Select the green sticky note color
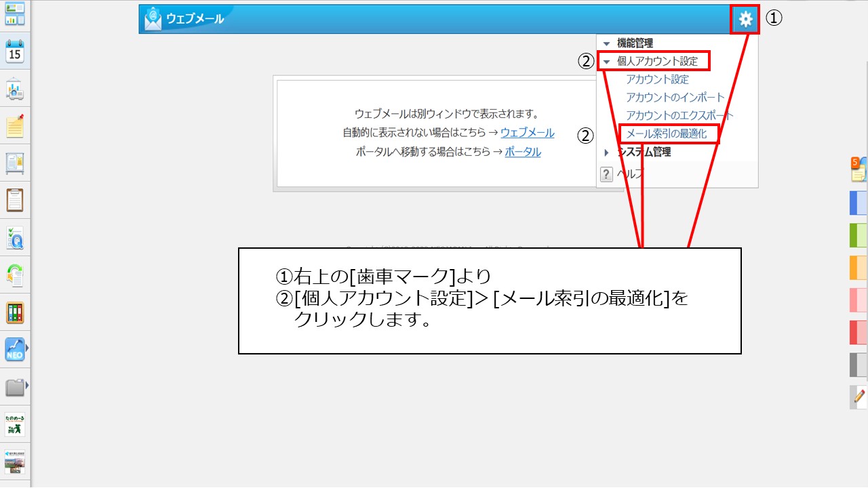 pyautogui.click(x=859, y=235)
